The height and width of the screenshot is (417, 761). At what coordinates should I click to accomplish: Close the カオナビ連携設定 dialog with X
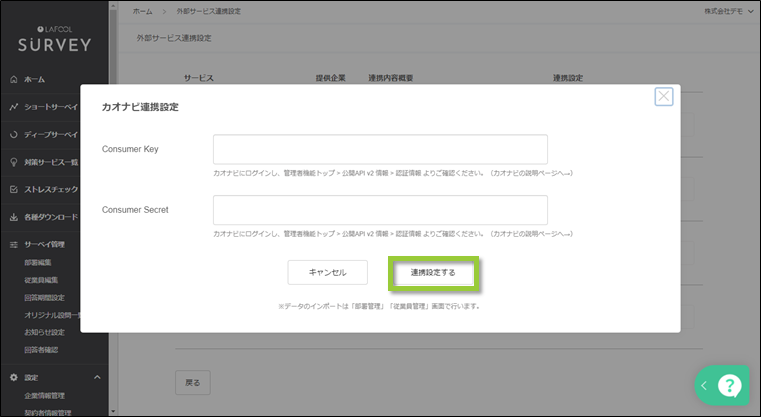(x=663, y=97)
